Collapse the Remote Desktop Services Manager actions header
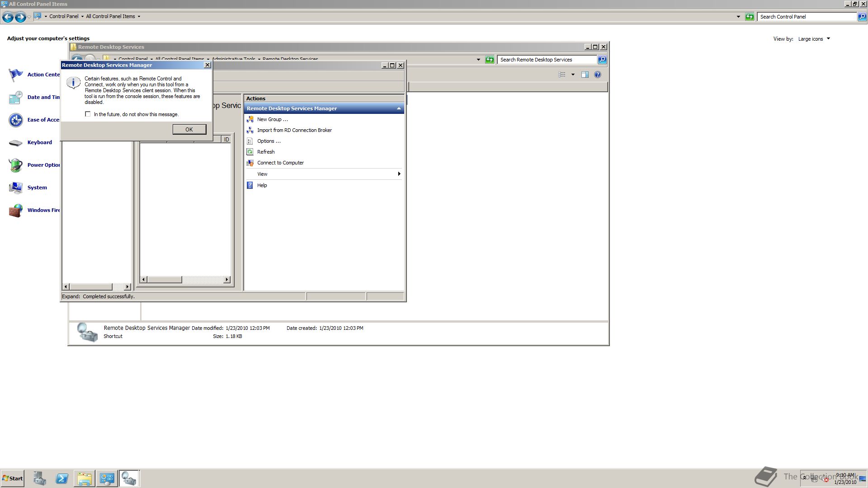 click(399, 108)
